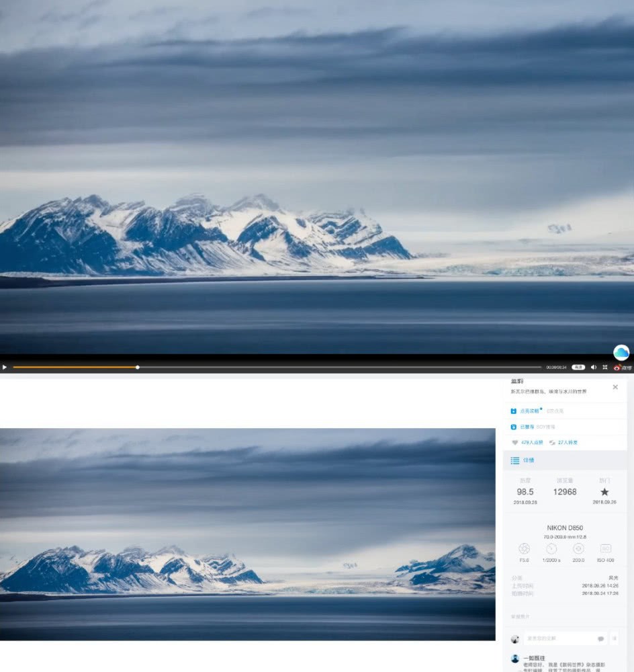The height and width of the screenshot is (672, 634).
Task: Click the Weibo logo in player bar
Action: [x=622, y=368]
